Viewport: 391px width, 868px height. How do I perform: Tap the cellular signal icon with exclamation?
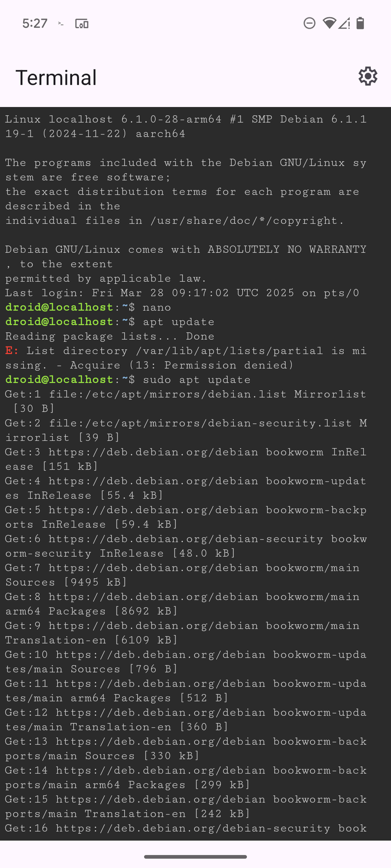point(345,24)
